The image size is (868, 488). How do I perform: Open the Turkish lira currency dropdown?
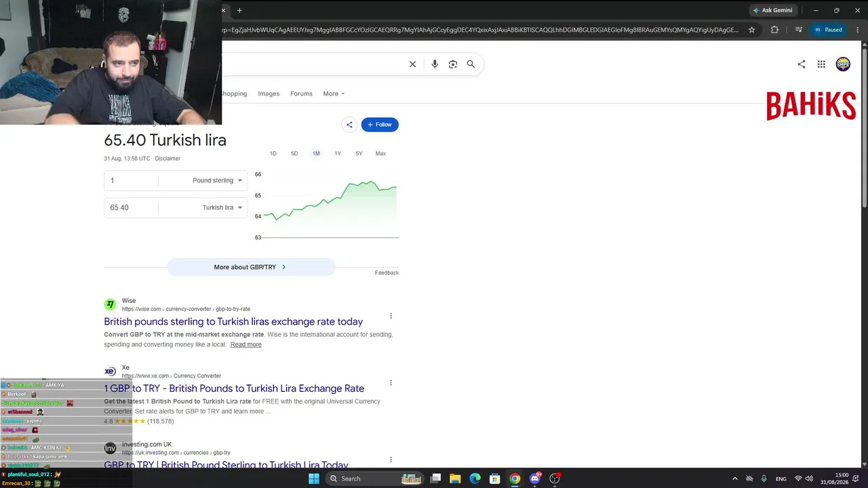(222, 207)
